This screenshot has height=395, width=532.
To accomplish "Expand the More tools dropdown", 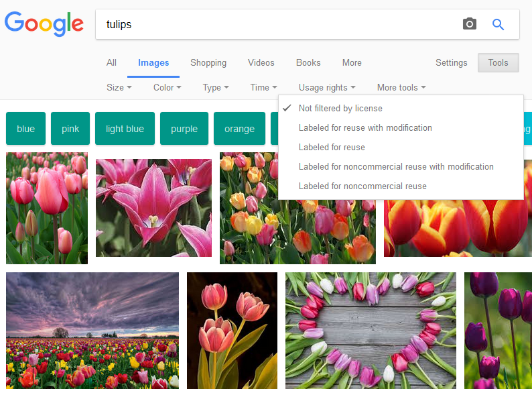I will click(401, 87).
